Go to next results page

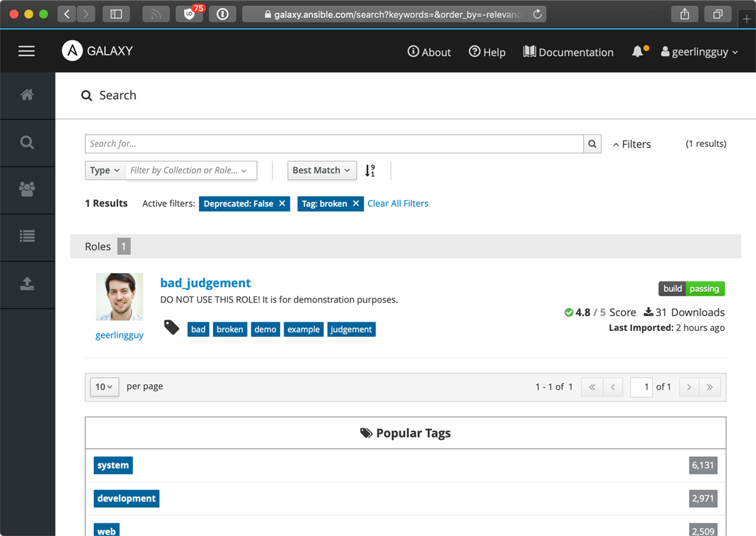pos(689,387)
